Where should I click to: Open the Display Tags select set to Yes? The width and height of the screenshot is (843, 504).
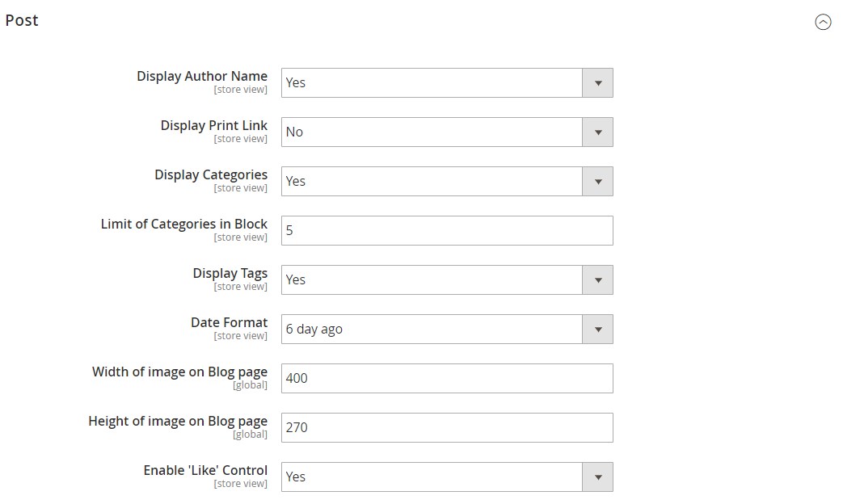point(447,280)
